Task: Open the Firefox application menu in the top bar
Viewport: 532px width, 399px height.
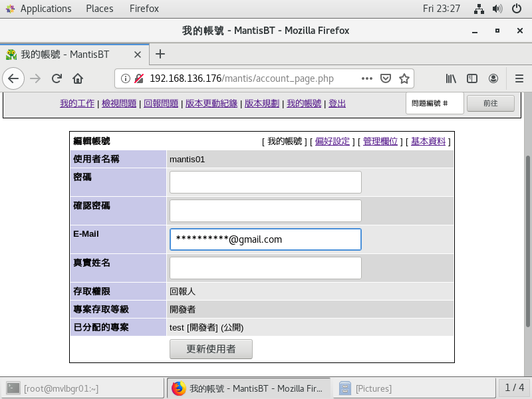Action: tap(144, 9)
